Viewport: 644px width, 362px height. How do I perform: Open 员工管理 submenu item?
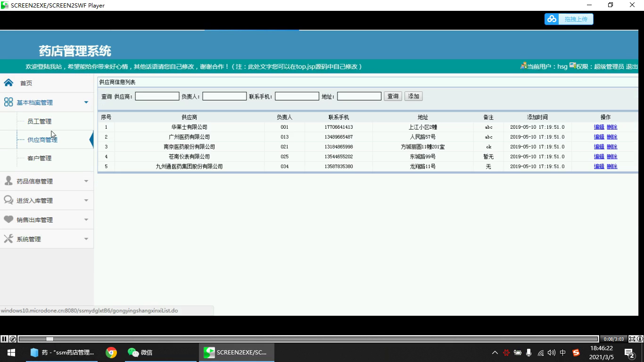coord(39,121)
